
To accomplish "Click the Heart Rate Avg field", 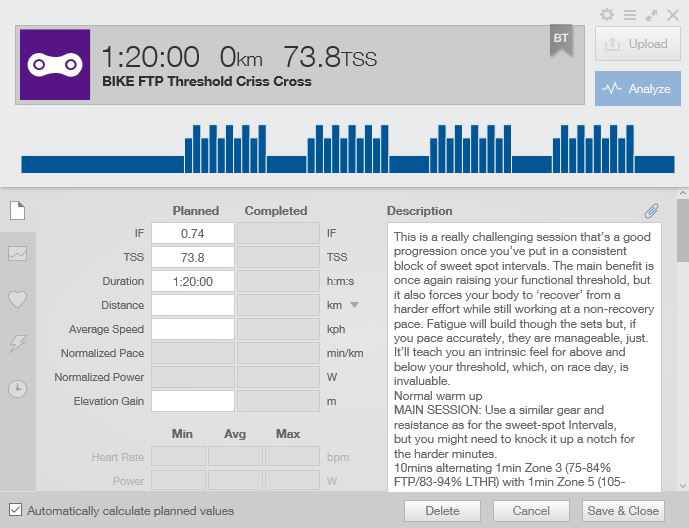I will click(236, 456).
